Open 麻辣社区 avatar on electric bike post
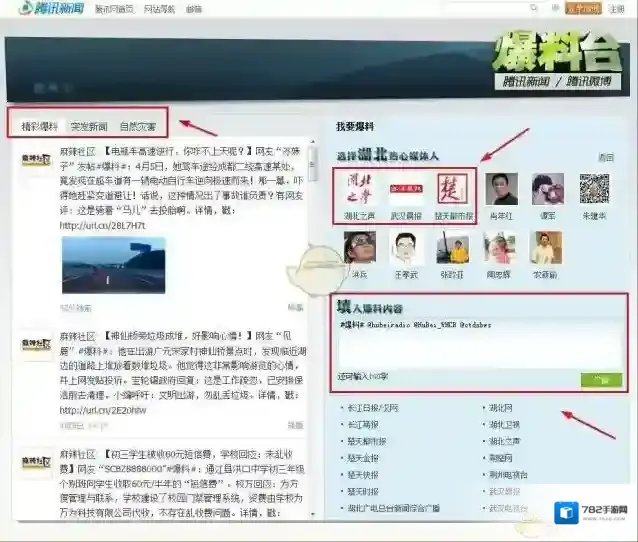The image size is (638, 542). click(x=36, y=160)
